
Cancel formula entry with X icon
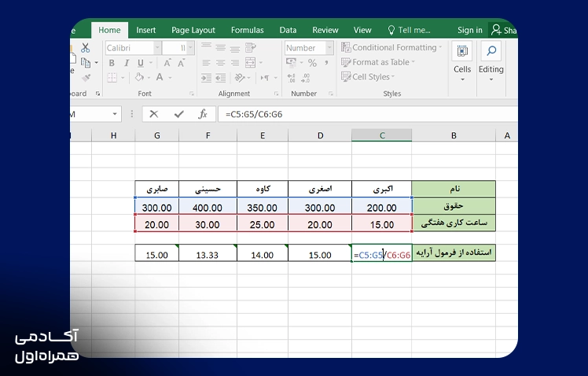(154, 114)
